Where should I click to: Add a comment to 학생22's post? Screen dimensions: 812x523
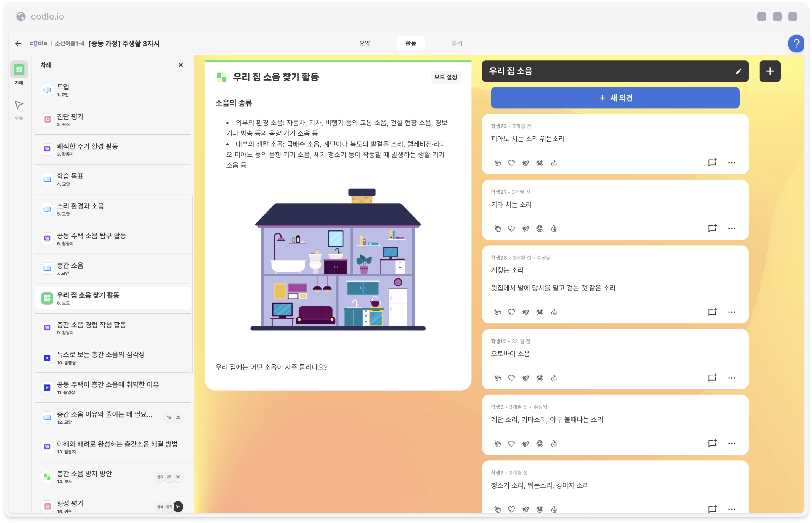tap(712, 163)
